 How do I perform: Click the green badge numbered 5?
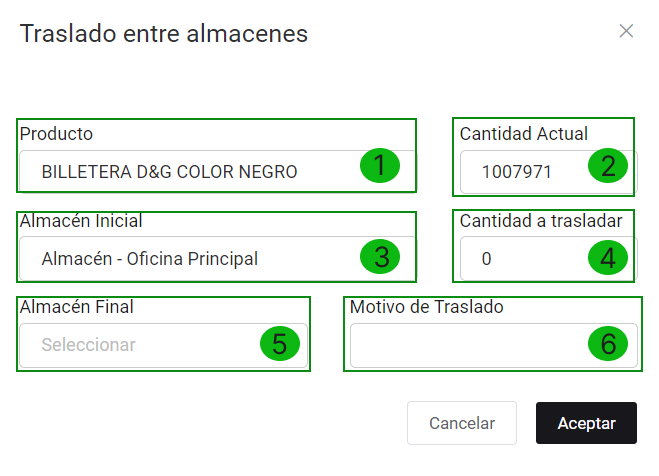[279, 343]
